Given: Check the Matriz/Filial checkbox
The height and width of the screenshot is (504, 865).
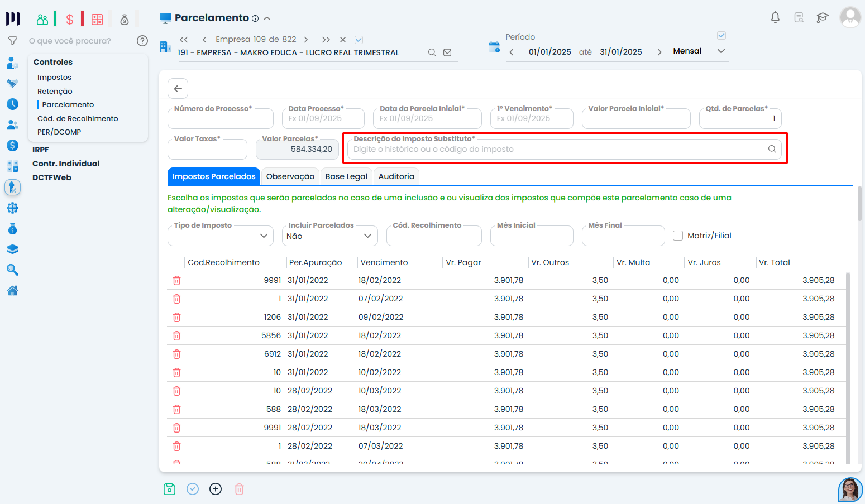Looking at the screenshot, I should 678,236.
